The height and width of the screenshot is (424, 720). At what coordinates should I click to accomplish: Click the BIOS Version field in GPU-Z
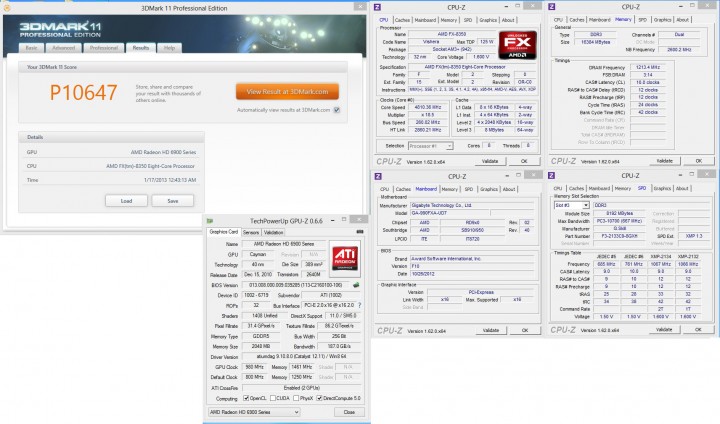pos(296,285)
